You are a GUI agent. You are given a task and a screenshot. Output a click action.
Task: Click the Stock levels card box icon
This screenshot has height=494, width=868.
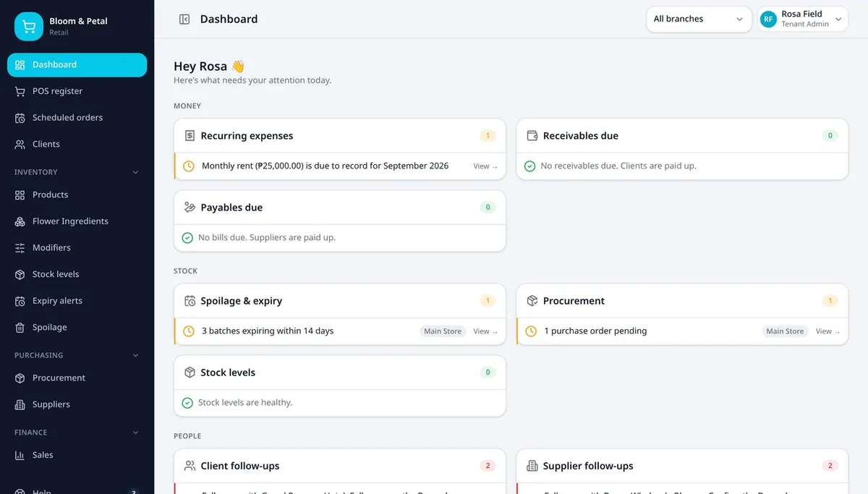click(190, 372)
